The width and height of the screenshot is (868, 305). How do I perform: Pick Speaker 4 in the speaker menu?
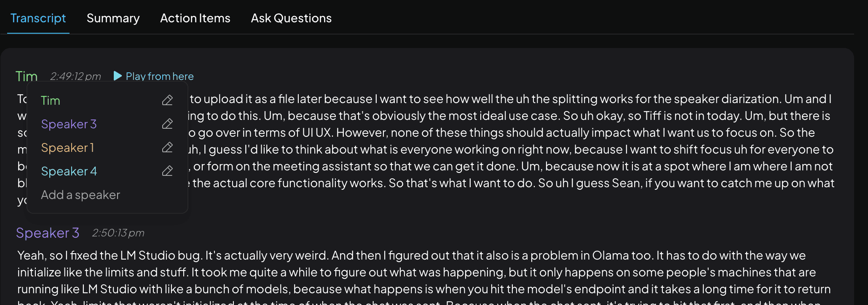coord(69,171)
